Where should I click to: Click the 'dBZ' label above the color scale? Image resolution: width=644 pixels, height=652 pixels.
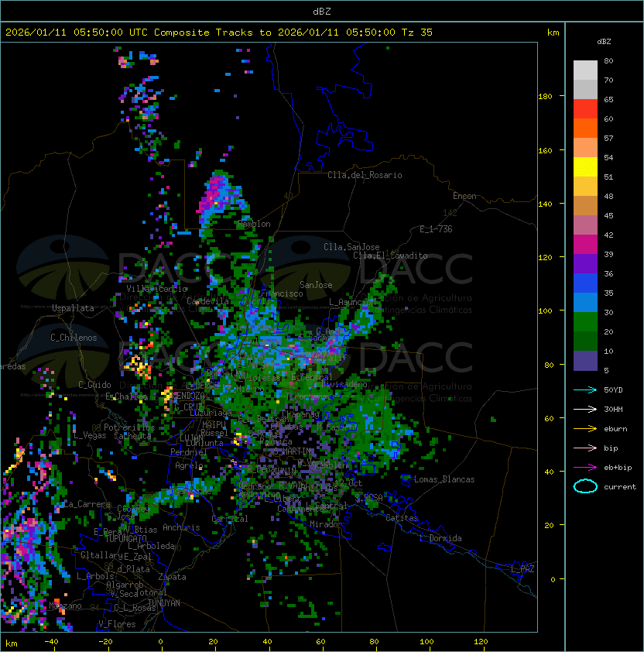click(604, 42)
